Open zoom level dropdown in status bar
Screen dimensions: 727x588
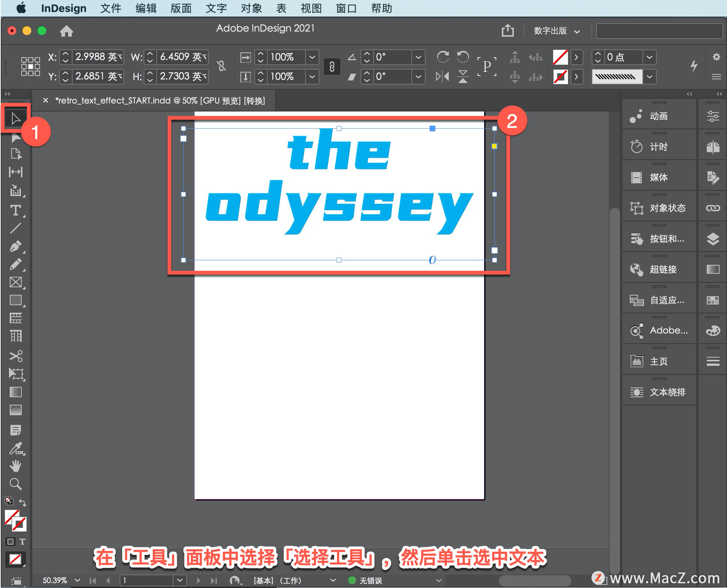pyautogui.click(x=78, y=580)
